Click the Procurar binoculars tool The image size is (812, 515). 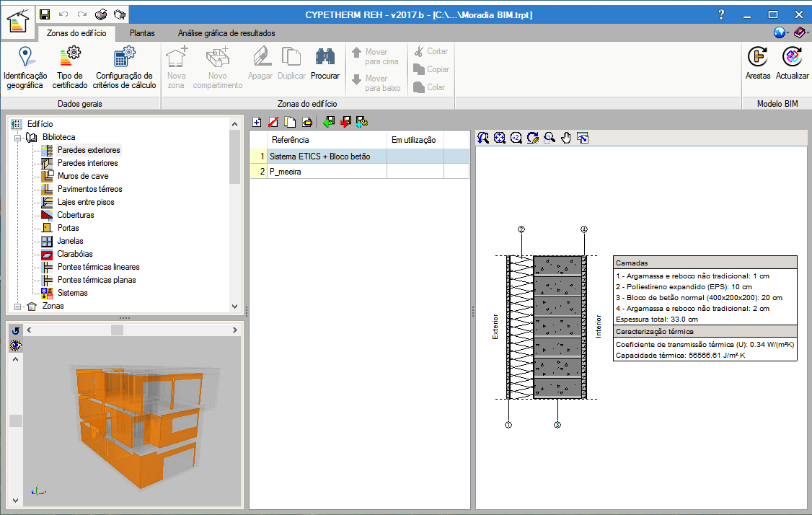pyautogui.click(x=325, y=64)
